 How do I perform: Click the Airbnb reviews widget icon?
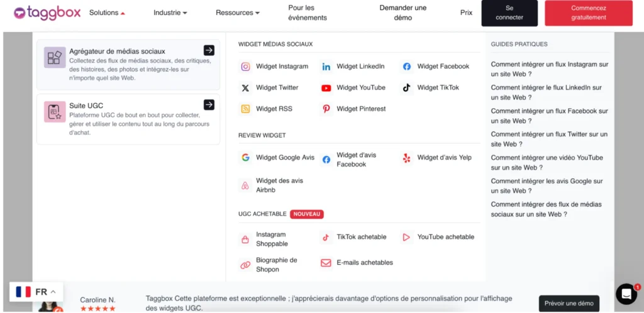point(246,185)
